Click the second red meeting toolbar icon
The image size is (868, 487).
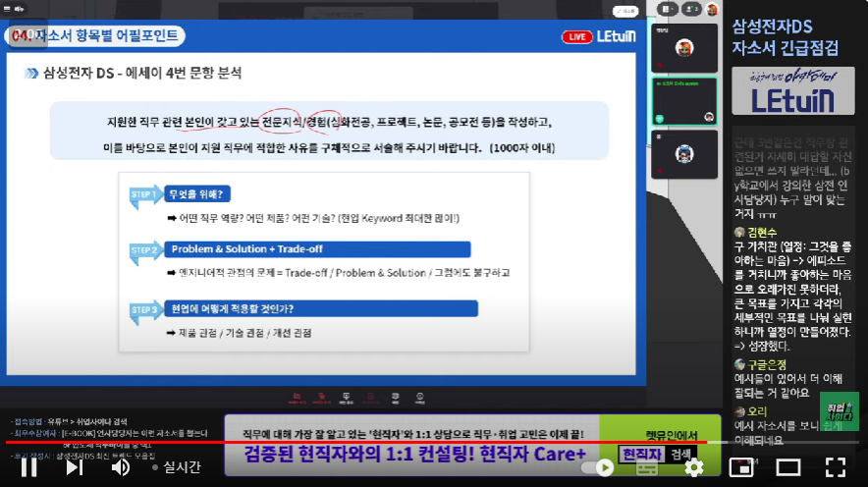(x=322, y=398)
